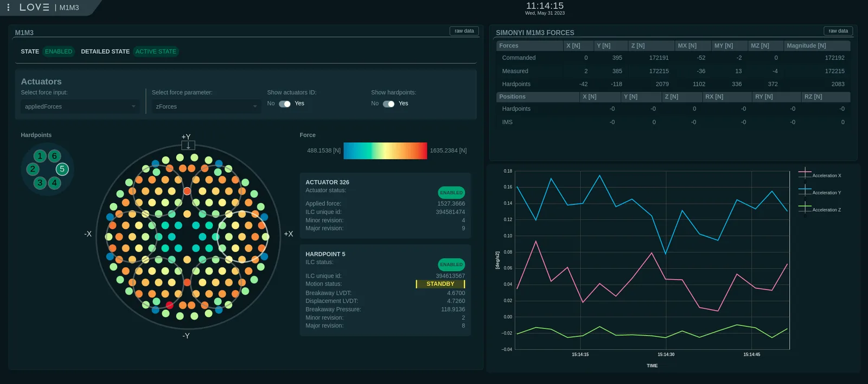Expand dropdown arrow of appliedForces selector

click(133, 106)
